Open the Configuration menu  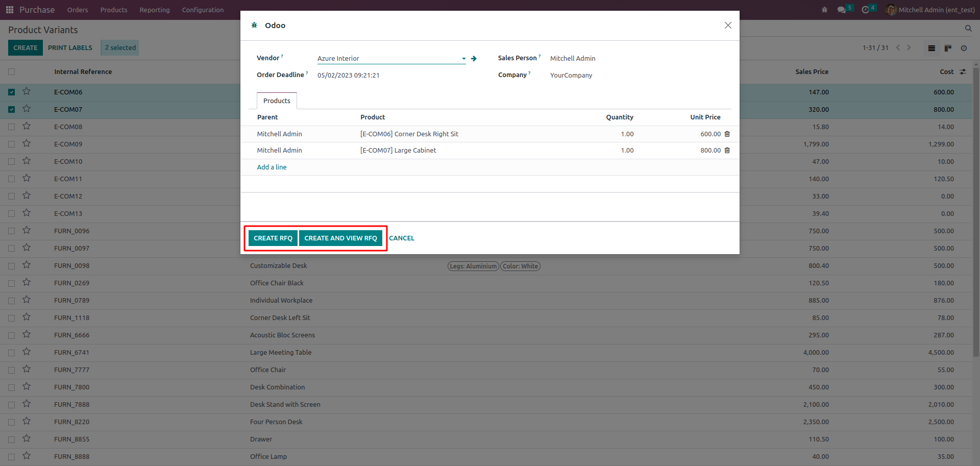click(x=203, y=10)
